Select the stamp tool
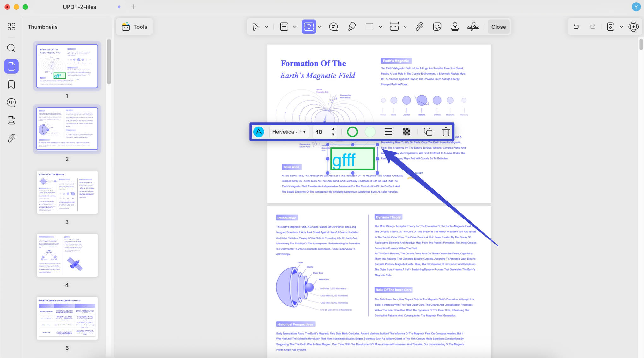The height and width of the screenshot is (358, 644). 455,27
